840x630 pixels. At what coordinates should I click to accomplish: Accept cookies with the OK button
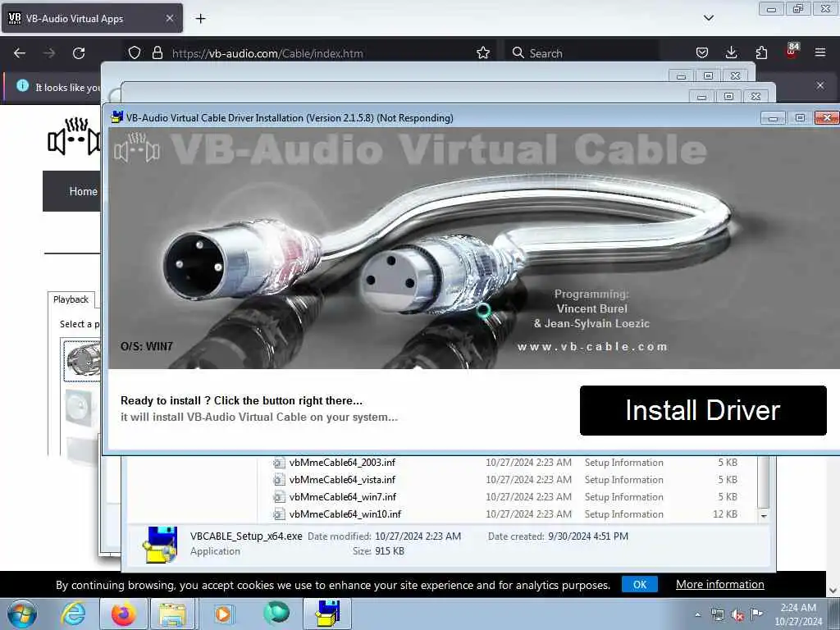tap(640, 584)
